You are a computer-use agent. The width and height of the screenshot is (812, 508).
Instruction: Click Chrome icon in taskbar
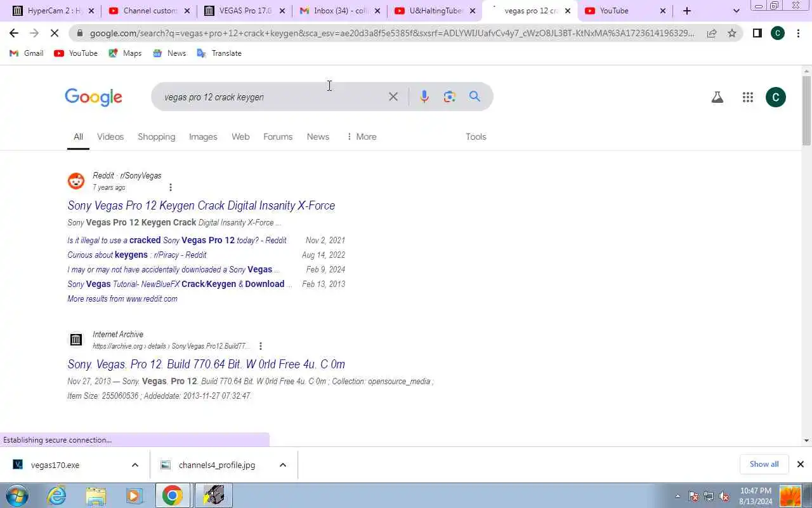(172, 495)
